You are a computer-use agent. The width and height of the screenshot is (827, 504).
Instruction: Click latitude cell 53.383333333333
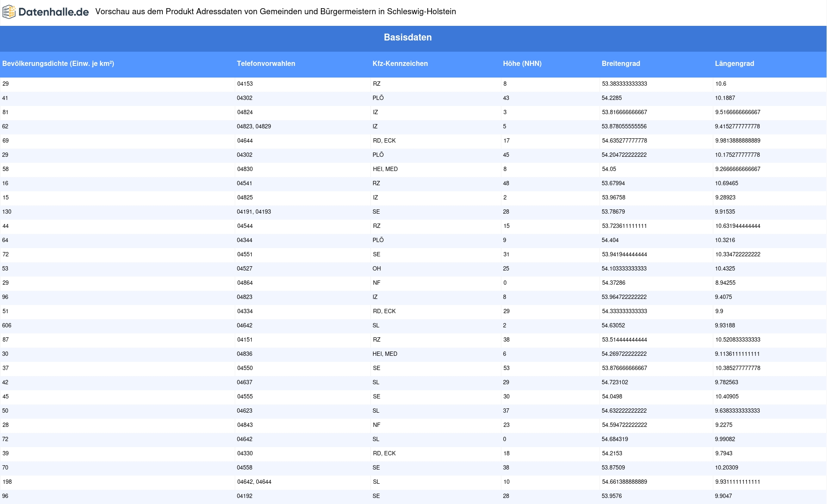click(x=625, y=84)
